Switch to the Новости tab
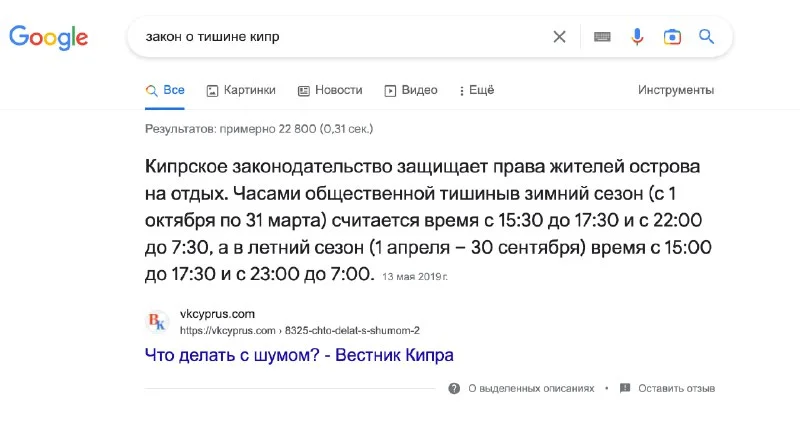This screenshot has width=800, height=426. click(330, 90)
